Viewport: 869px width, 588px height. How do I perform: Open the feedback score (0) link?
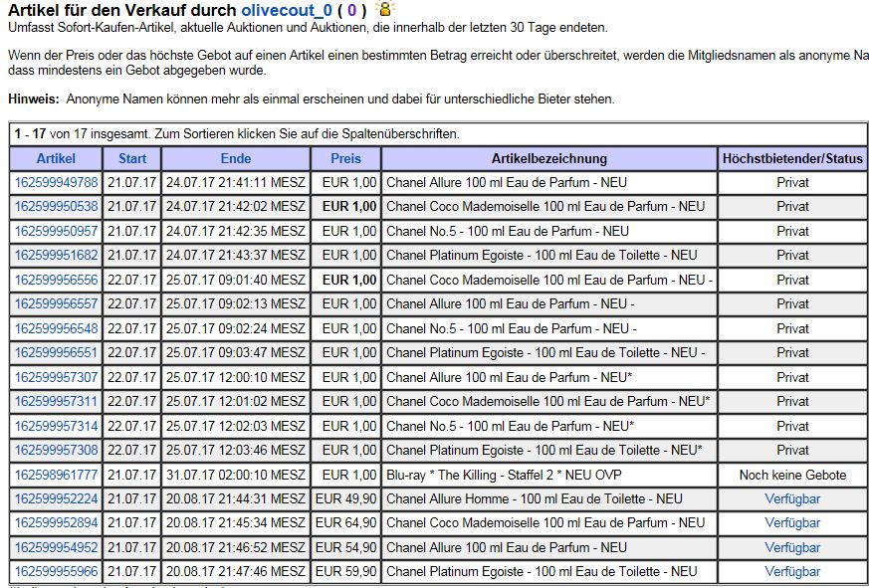pyautogui.click(x=351, y=9)
